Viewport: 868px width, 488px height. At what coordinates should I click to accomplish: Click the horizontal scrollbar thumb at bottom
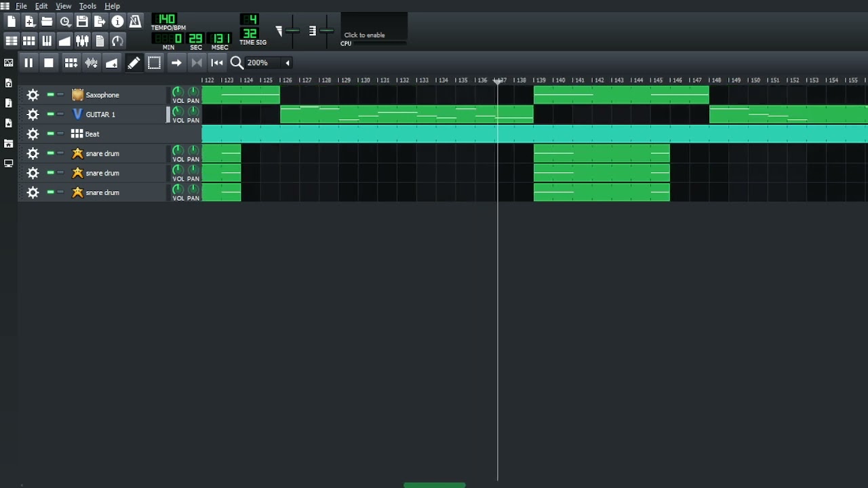click(x=435, y=485)
